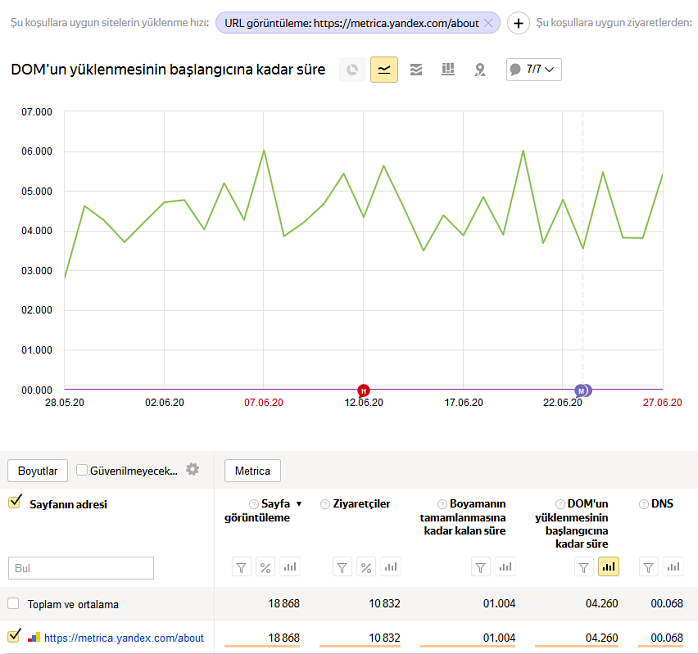
Task: Click the 27.06.20 date axis label
Action: coord(662,402)
